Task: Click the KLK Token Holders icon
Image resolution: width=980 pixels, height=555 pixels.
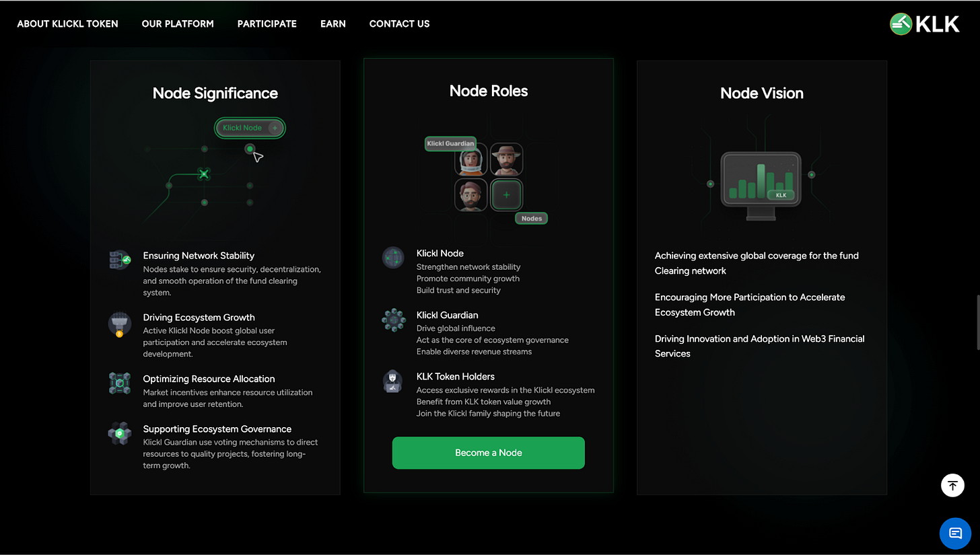Action: point(393,381)
